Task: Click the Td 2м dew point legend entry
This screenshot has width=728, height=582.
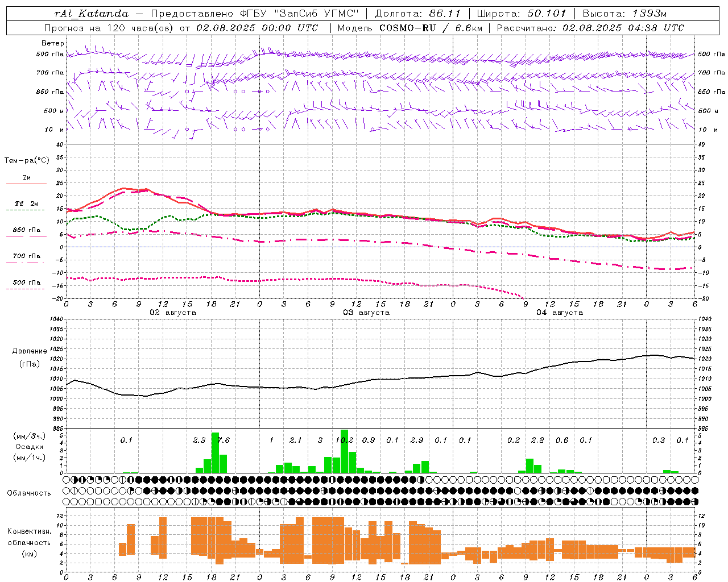Action: point(26,203)
